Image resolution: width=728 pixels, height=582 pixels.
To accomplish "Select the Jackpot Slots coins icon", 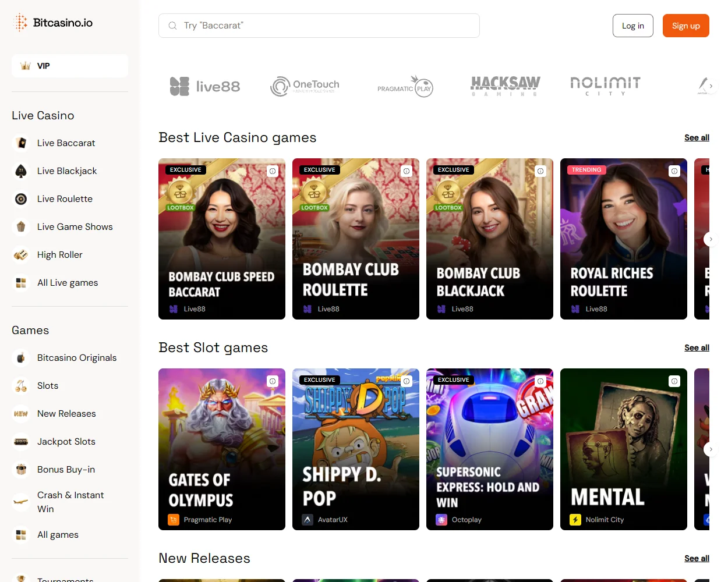I will pos(21,441).
